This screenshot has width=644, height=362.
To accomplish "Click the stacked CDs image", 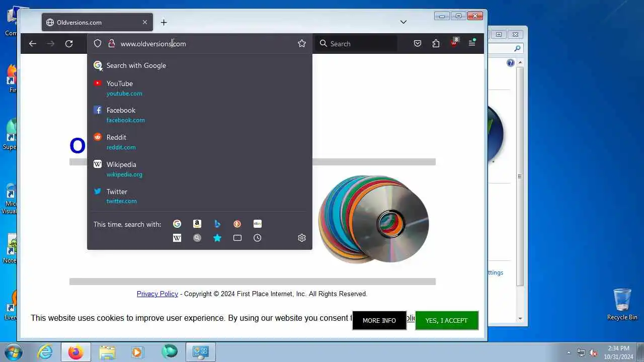I will point(374,219).
